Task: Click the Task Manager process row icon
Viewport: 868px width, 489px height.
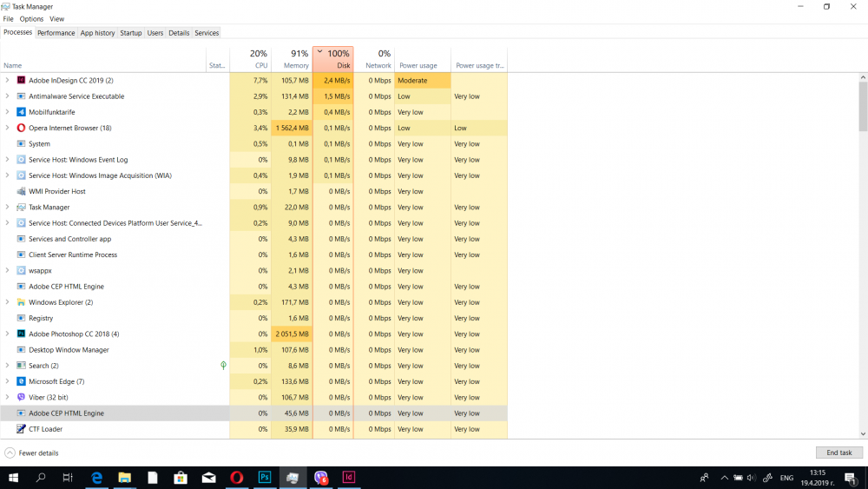Action: pyautogui.click(x=21, y=207)
